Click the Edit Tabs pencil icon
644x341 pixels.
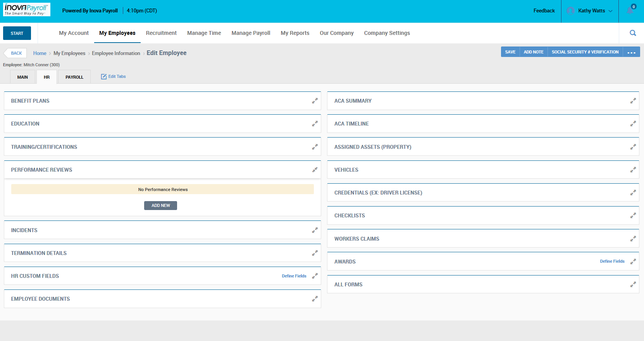click(104, 77)
